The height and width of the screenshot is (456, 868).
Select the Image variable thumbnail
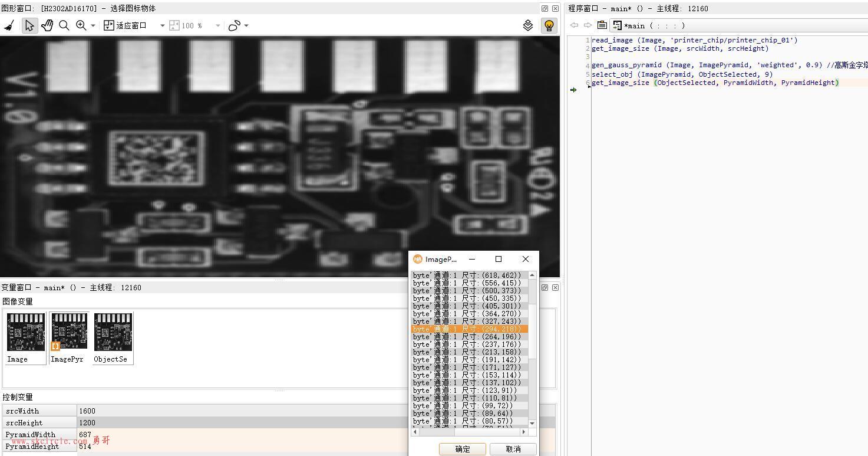coord(26,338)
